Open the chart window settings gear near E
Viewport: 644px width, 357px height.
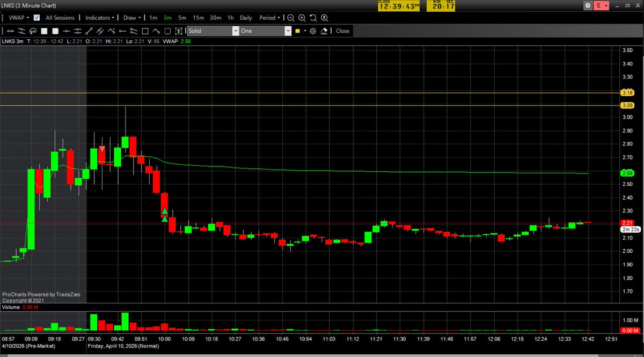click(x=588, y=5)
